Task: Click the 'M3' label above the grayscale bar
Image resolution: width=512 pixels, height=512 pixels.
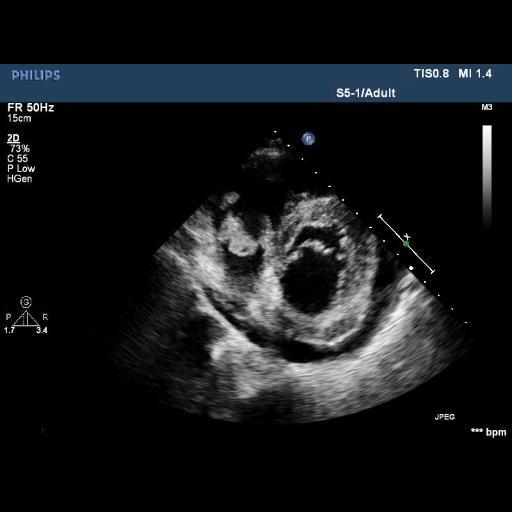Action: coord(487,107)
